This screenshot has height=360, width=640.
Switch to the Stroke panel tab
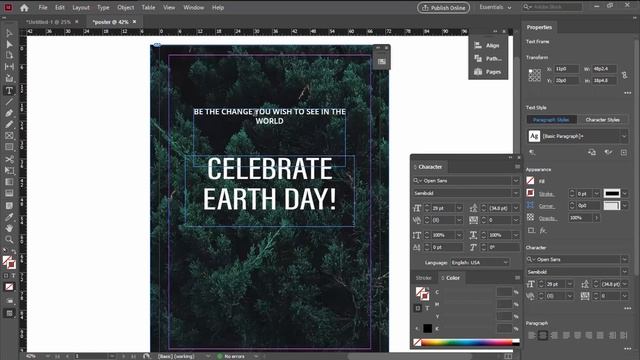point(423,278)
